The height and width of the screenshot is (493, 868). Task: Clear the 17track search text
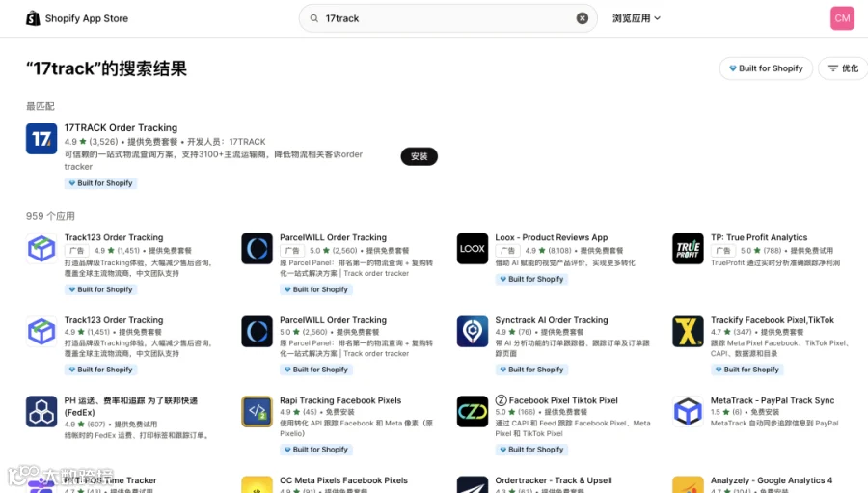pyautogui.click(x=582, y=18)
